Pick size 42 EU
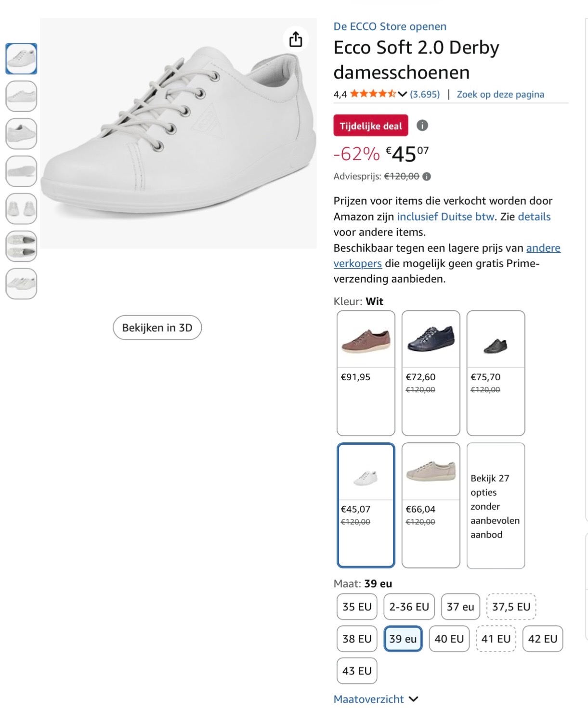This screenshot has width=588, height=708. pyautogui.click(x=542, y=639)
